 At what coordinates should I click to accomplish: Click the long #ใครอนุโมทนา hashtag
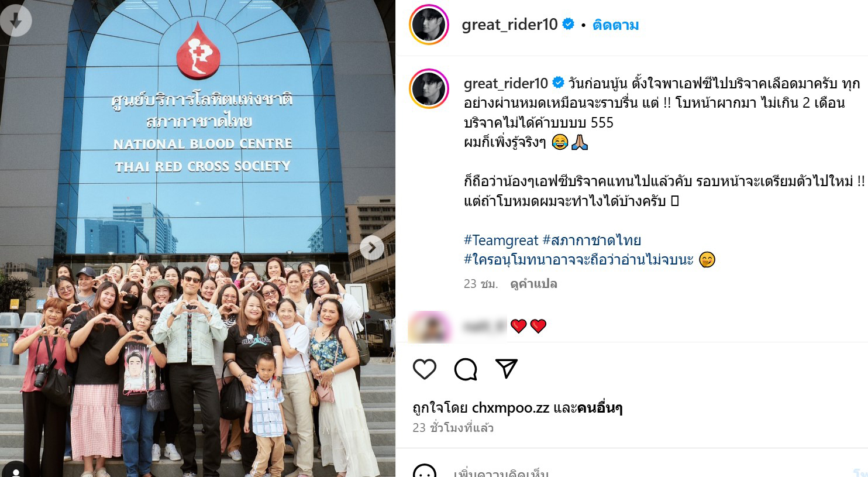click(578, 259)
